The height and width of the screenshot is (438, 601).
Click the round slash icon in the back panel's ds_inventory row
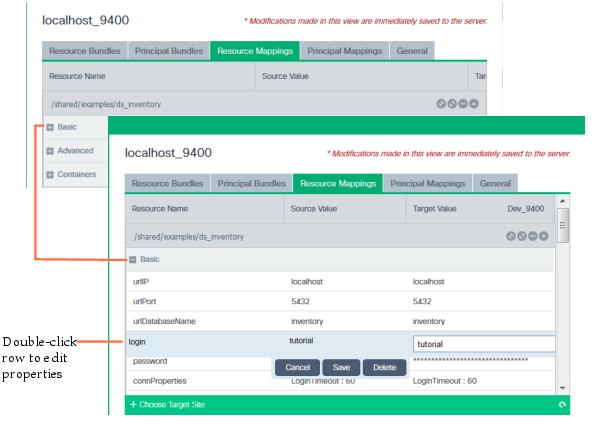452,103
